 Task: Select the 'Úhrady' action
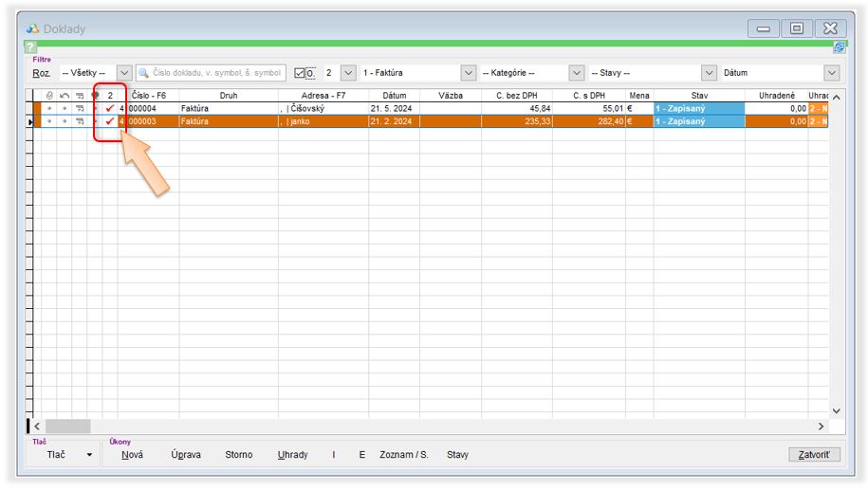(x=292, y=455)
